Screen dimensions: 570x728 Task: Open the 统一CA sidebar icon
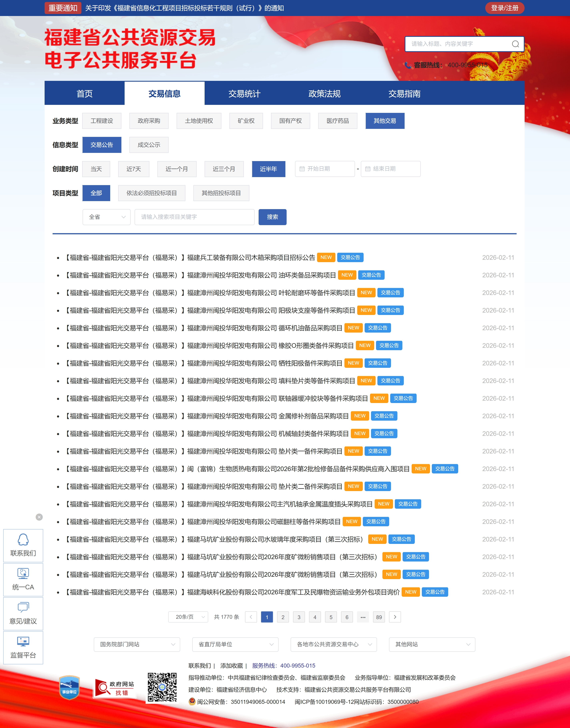click(x=23, y=579)
